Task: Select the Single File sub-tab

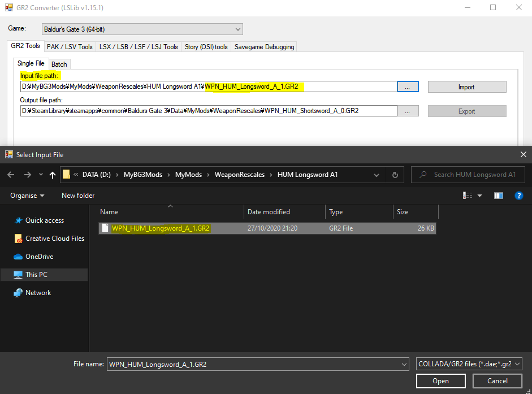Action: [x=31, y=63]
